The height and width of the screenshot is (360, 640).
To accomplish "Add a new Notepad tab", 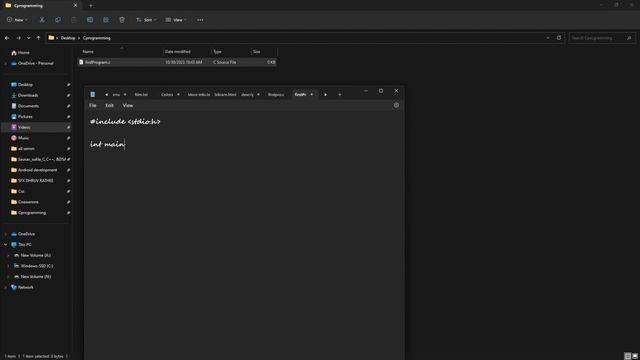I will coord(340,94).
